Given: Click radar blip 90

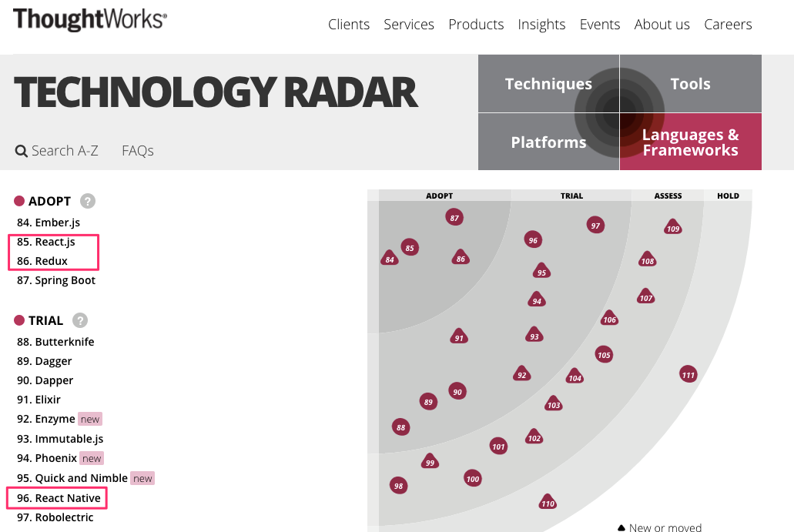Looking at the screenshot, I should [x=457, y=391].
